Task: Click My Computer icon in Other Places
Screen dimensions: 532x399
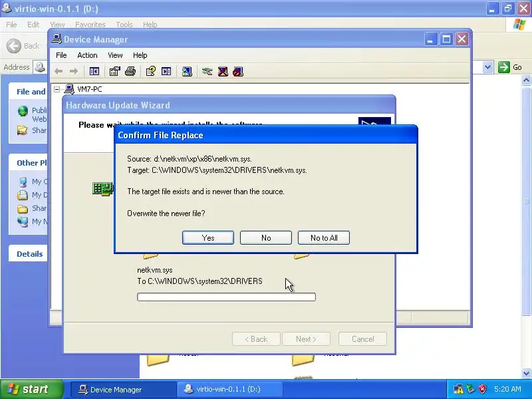Action: pos(23,182)
